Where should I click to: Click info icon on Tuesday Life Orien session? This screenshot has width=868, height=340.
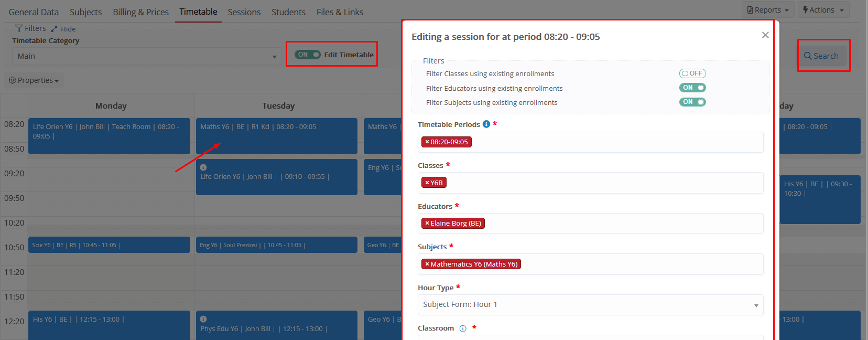pos(203,167)
